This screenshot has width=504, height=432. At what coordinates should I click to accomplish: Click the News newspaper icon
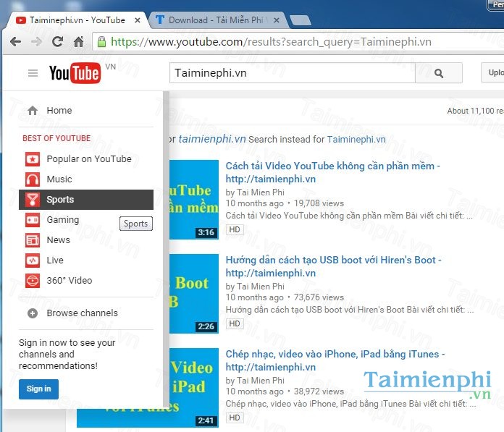pyautogui.click(x=33, y=240)
